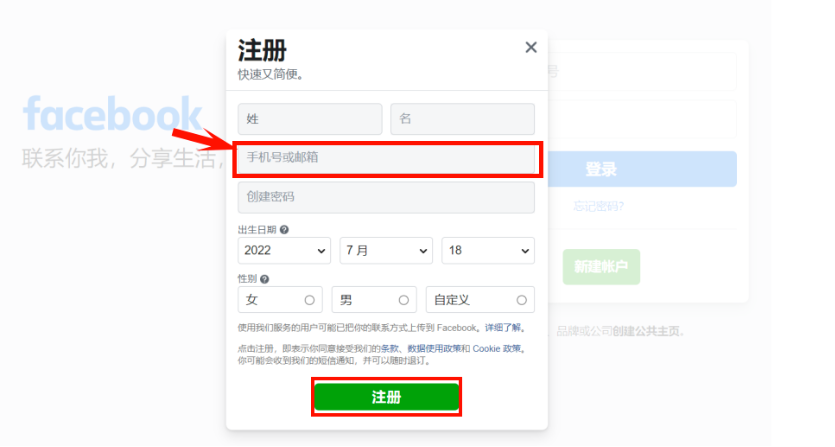The width and height of the screenshot is (835, 447).
Task: Focus the 手机号或邮箱 input field
Action: coord(387,158)
